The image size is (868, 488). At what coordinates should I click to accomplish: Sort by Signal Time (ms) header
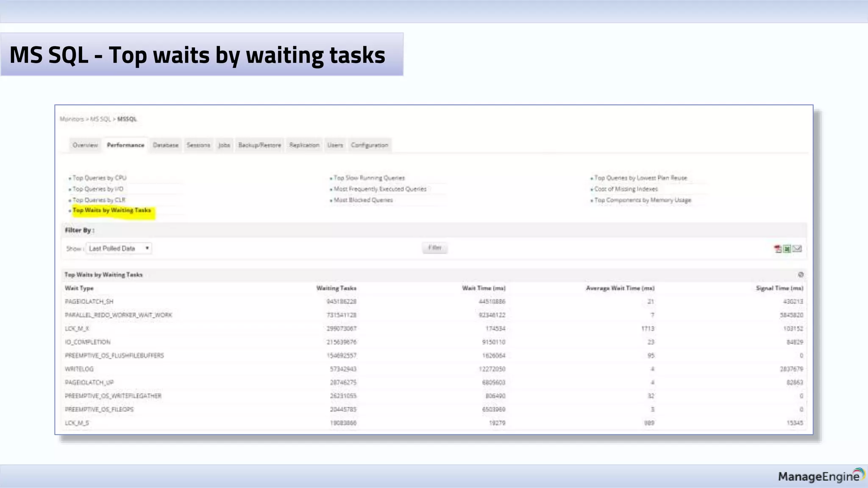coord(780,288)
